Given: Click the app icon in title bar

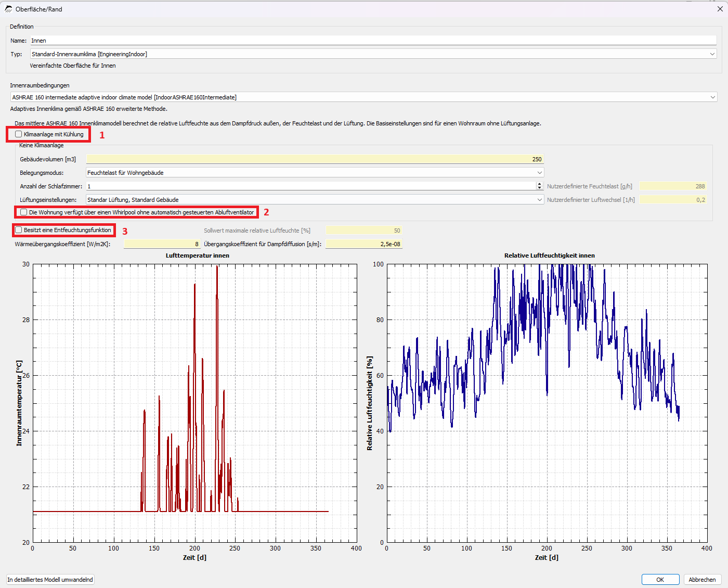Looking at the screenshot, I should (8, 9).
